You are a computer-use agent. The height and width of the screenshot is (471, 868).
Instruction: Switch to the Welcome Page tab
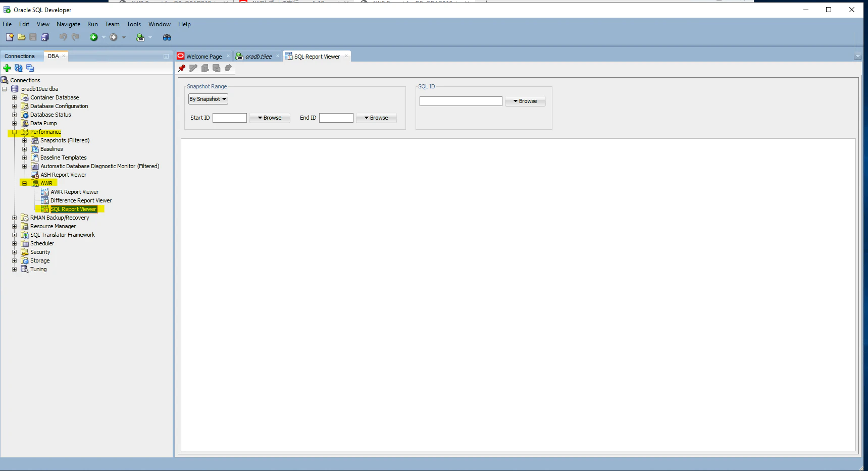pyautogui.click(x=204, y=57)
